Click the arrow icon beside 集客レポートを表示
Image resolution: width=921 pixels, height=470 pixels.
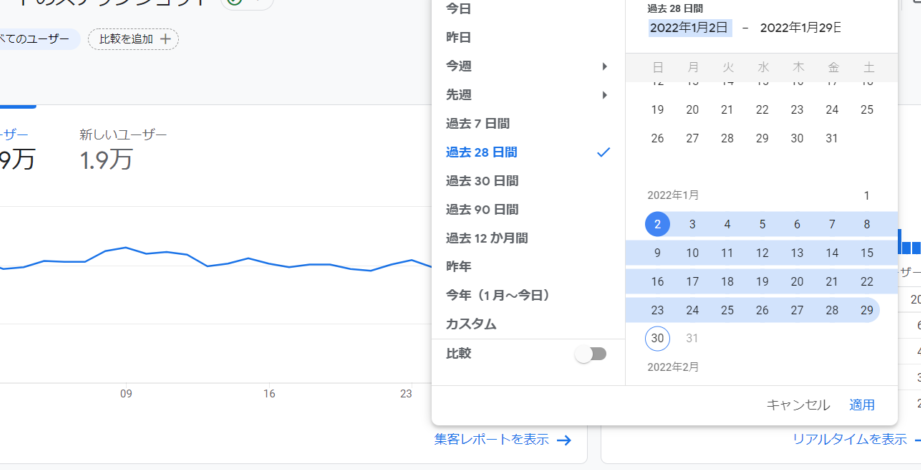pyautogui.click(x=564, y=440)
